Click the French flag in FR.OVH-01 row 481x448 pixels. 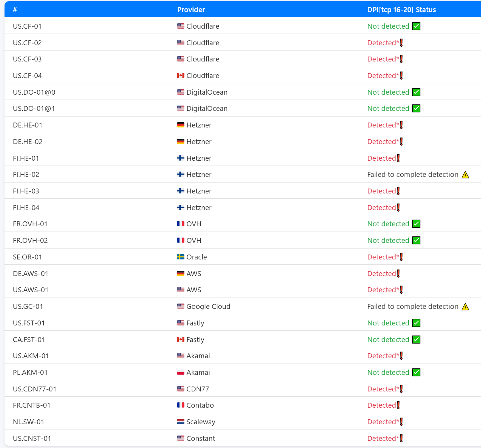tap(181, 224)
